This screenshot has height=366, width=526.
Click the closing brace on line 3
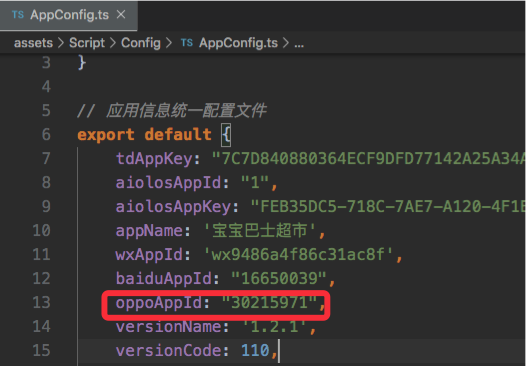tap(82, 63)
